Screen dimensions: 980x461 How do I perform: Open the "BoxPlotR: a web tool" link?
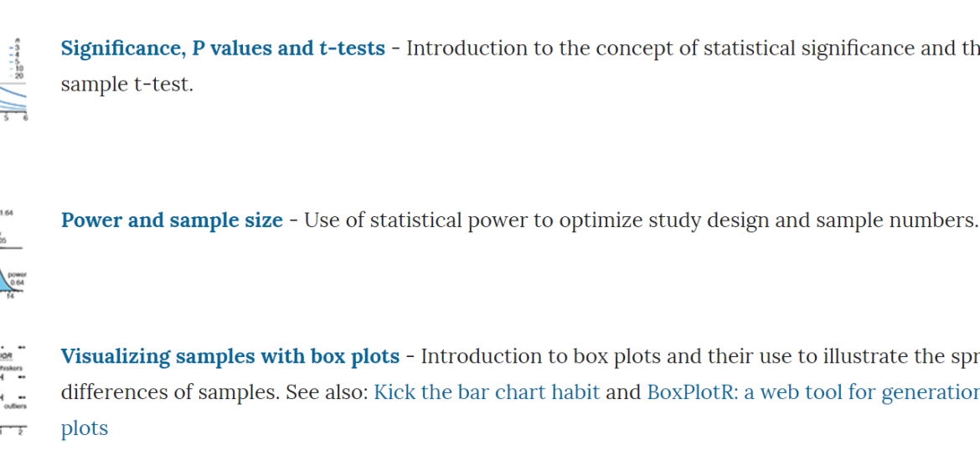pyautogui.click(x=813, y=392)
